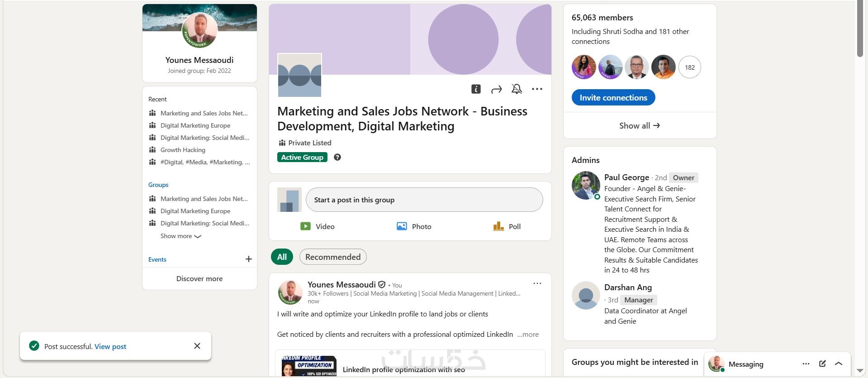Open Digital Marketing Europe in Recent list
Image resolution: width=868 pixels, height=378 pixels.
[195, 125]
